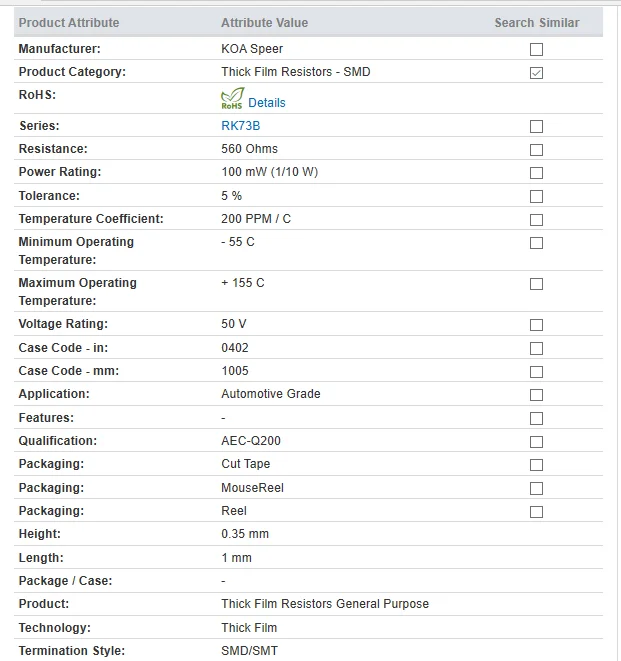The width and height of the screenshot is (621, 661).
Task: Click the green RoHS leaf icon
Action: (x=232, y=98)
